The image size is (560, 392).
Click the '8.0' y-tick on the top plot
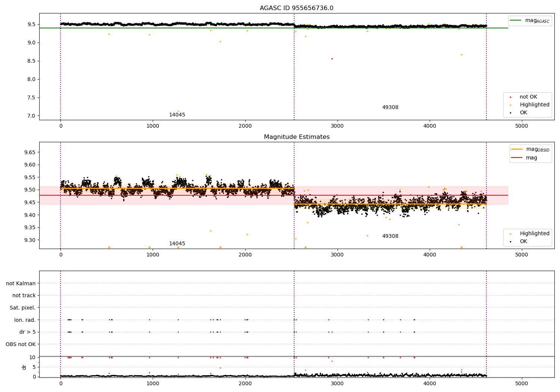point(31,80)
